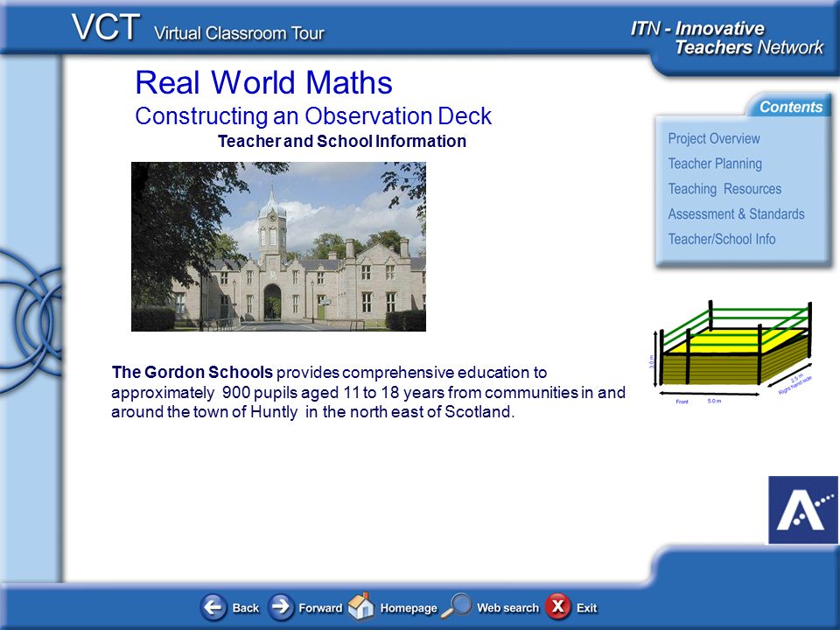
Task: Click the Back text label
Action: (x=245, y=607)
